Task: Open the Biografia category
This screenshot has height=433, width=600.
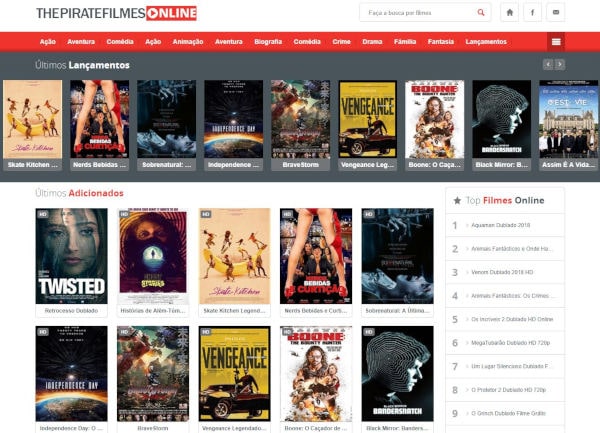Action: [x=268, y=42]
